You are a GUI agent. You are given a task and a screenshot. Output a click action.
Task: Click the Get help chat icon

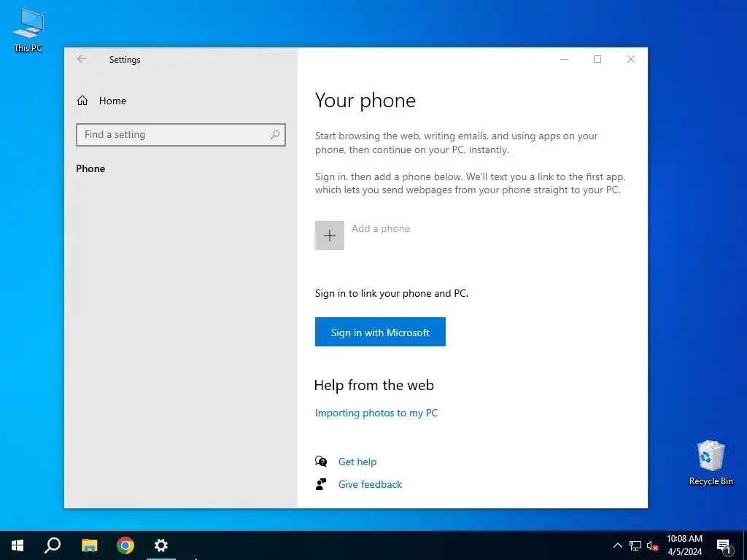point(321,461)
